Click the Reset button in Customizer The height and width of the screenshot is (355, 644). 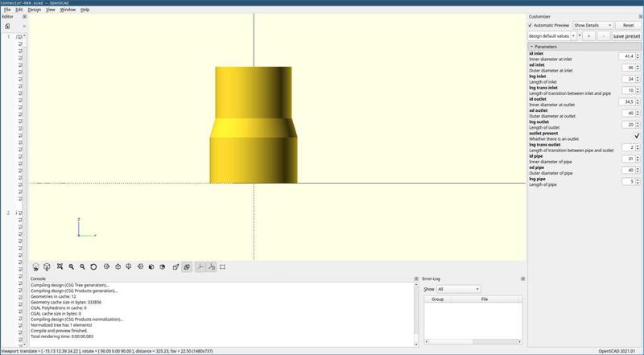pyautogui.click(x=628, y=26)
